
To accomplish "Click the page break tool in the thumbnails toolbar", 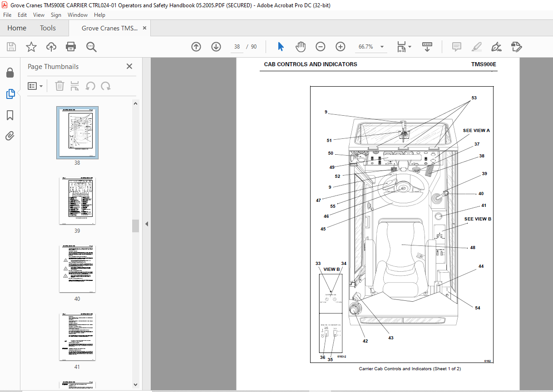I will [75, 86].
